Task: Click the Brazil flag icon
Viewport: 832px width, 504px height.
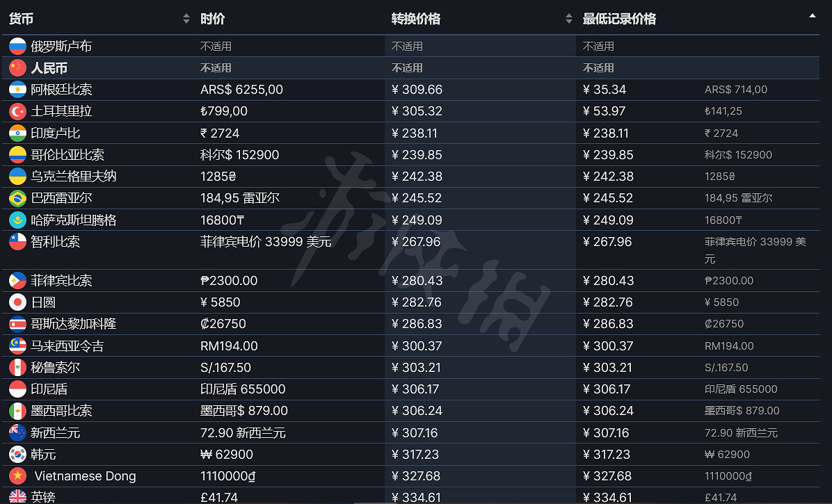Action: [17, 198]
